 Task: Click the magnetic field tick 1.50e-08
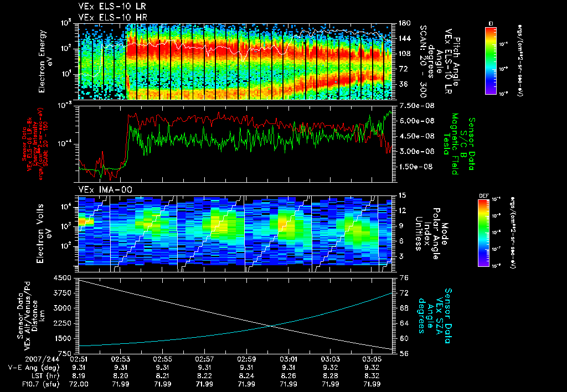point(416,167)
